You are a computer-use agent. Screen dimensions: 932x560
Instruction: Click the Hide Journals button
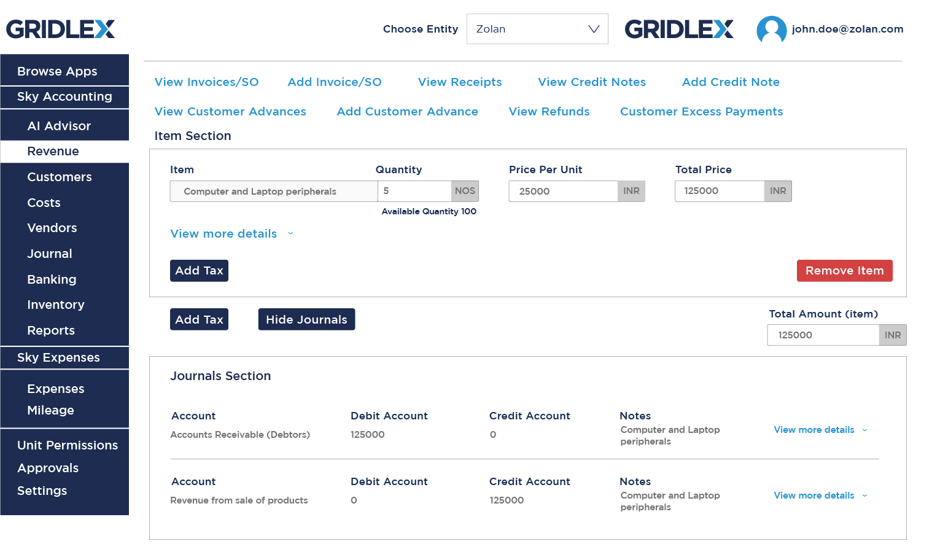point(306,319)
